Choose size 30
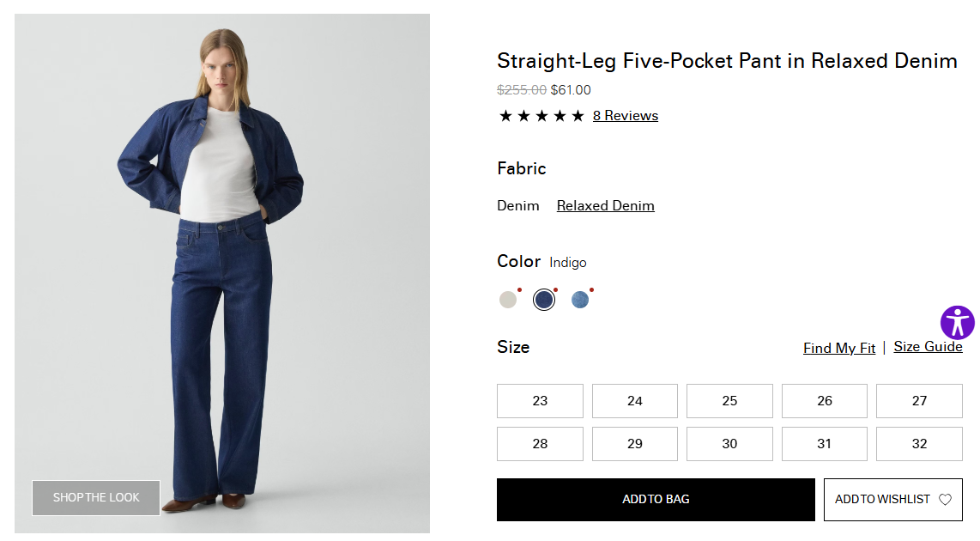This screenshot has height=541, width=980. coord(729,444)
